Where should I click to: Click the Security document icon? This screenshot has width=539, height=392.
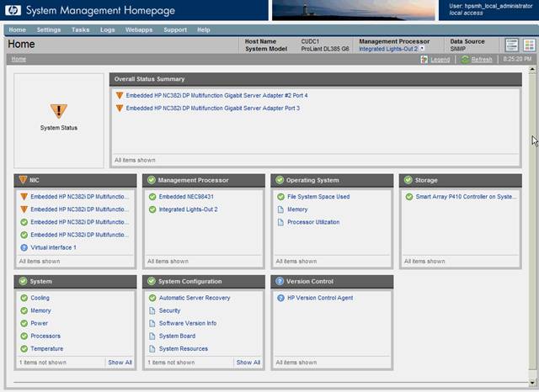152,310
